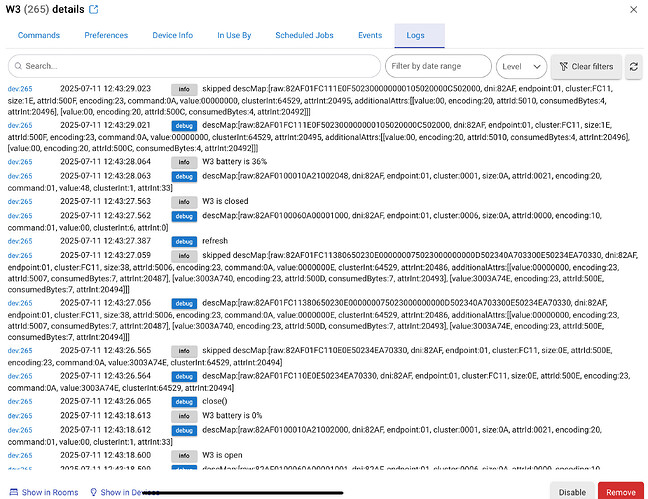Click dev:265 link at 12:43:26.564
The width and height of the screenshot is (648, 499).
click(20, 376)
